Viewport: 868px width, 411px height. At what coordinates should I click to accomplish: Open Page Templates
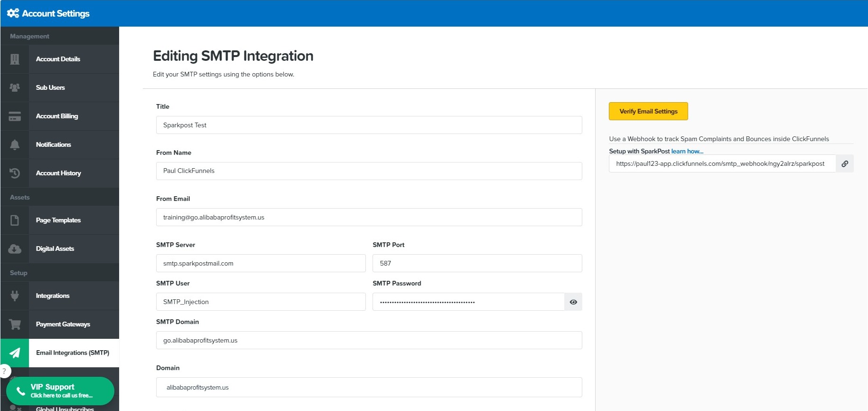[x=59, y=220]
